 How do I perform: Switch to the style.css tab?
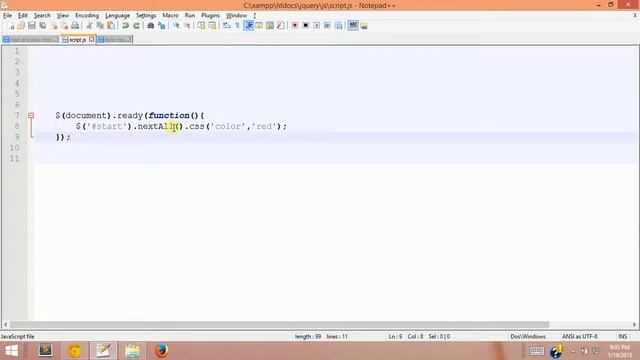(x=114, y=40)
